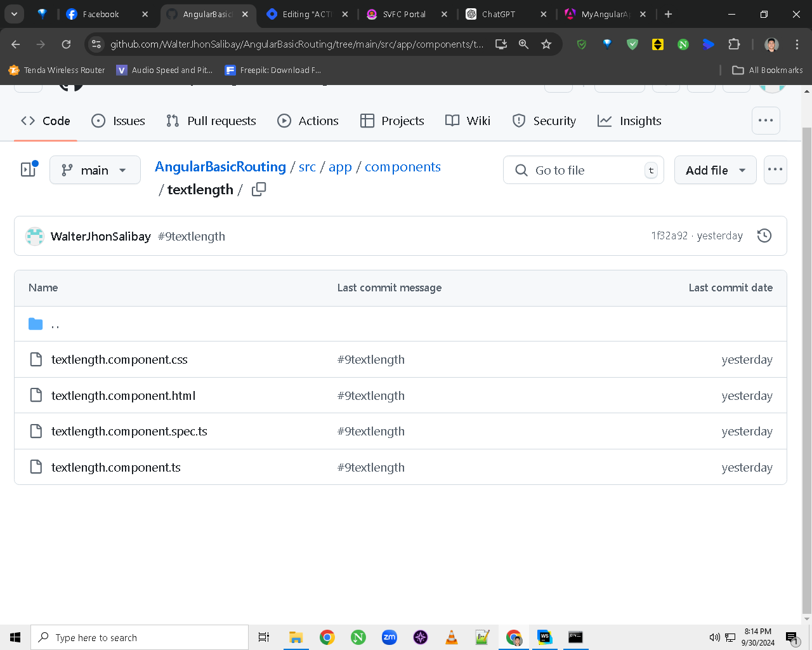Viewport: 812px width, 650px height.
Task: Click the parent directory folder icon
Action: point(36,324)
